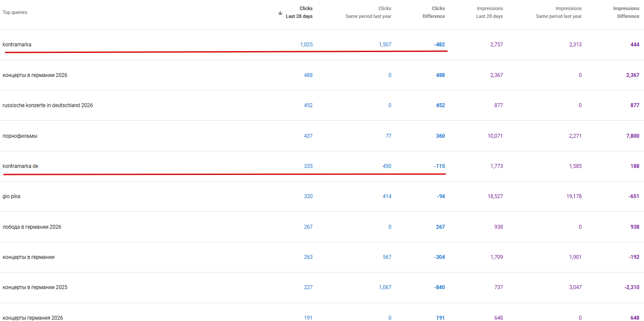Click 2,367 impressions last 28 days value
The image size is (644, 321).
click(496, 75)
